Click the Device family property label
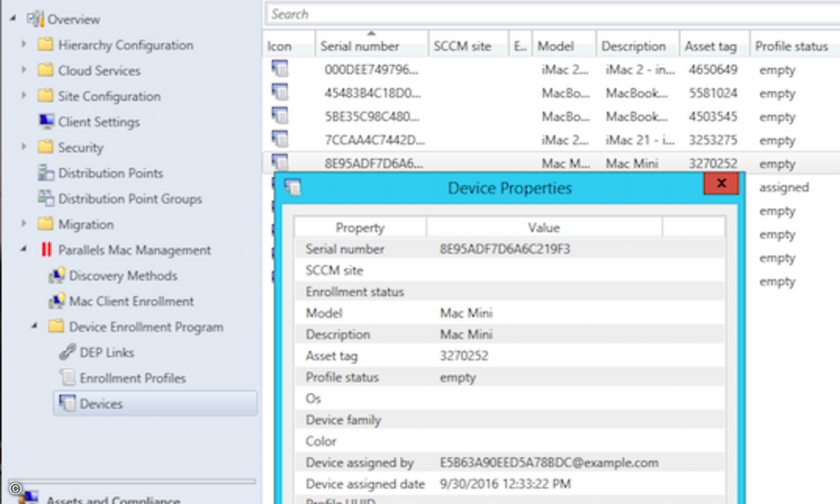Viewport: 840px width, 504px height. click(343, 420)
